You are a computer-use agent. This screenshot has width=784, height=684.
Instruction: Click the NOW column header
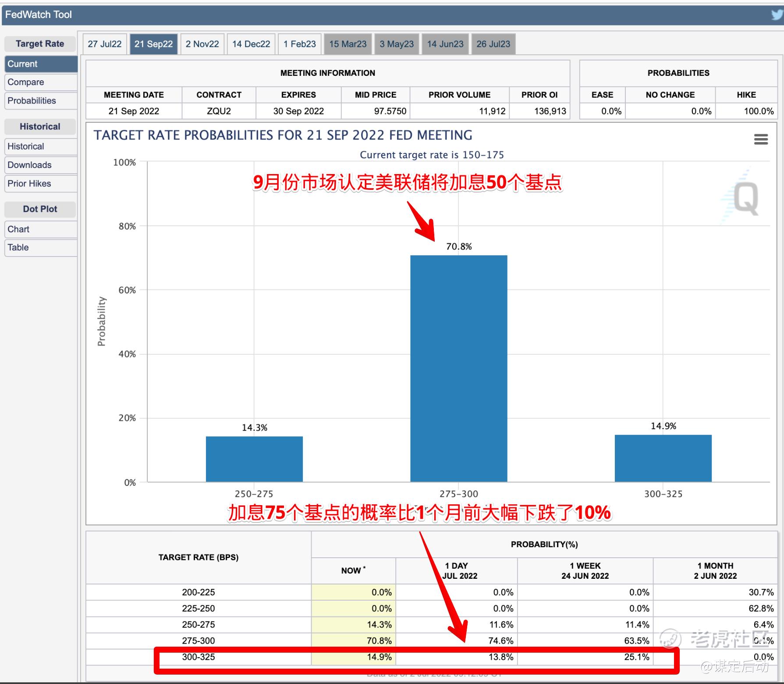353,570
